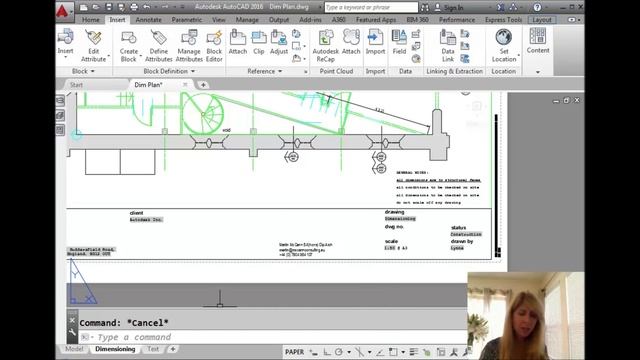The height and width of the screenshot is (360, 640).
Task: Click the Help question mark icon
Action: [537, 7]
